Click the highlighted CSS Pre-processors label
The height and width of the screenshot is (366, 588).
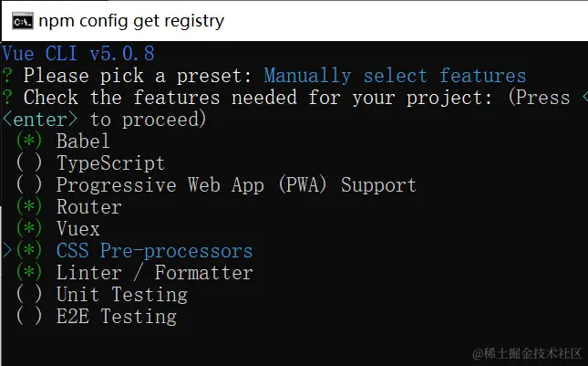coord(154,251)
